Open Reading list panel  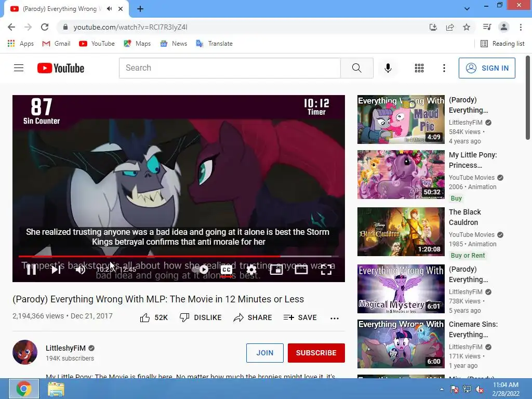pyautogui.click(x=502, y=44)
